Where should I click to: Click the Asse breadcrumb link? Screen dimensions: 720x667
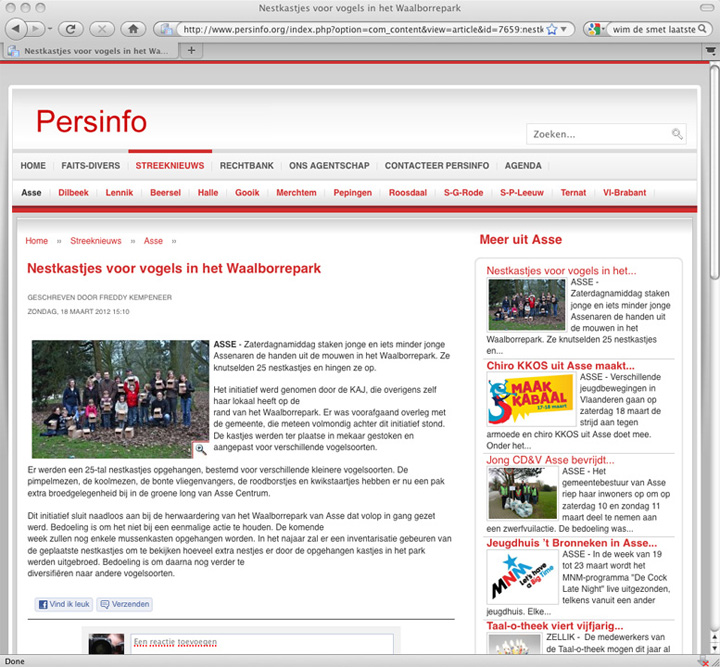point(153,241)
